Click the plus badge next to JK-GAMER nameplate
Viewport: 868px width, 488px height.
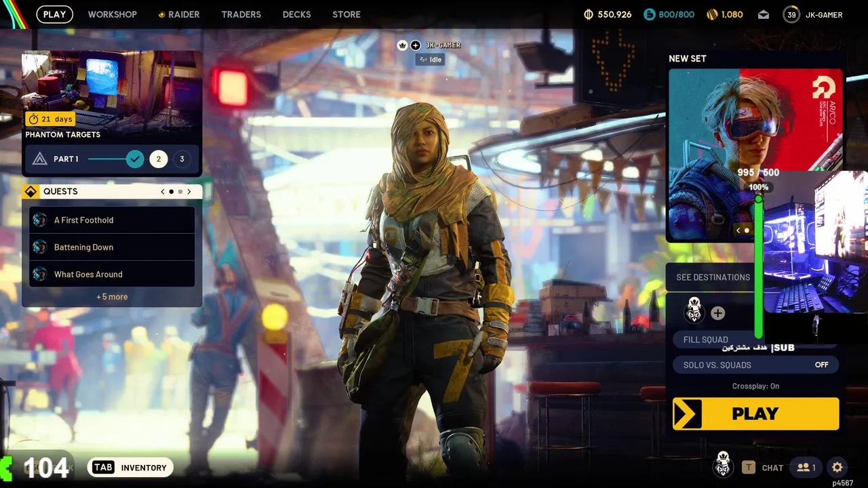[415, 45]
